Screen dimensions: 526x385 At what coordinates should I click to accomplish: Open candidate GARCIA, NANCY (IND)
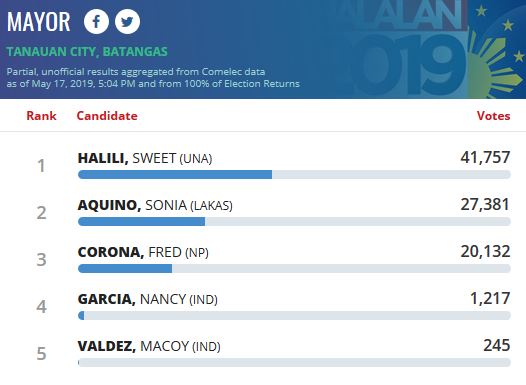[x=148, y=299]
